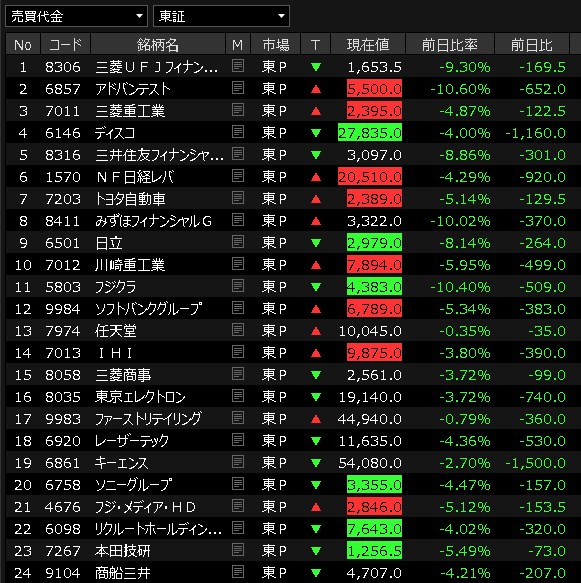
Task: Open memo icon for 三菱商事 row
Action: click(x=238, y=374)
